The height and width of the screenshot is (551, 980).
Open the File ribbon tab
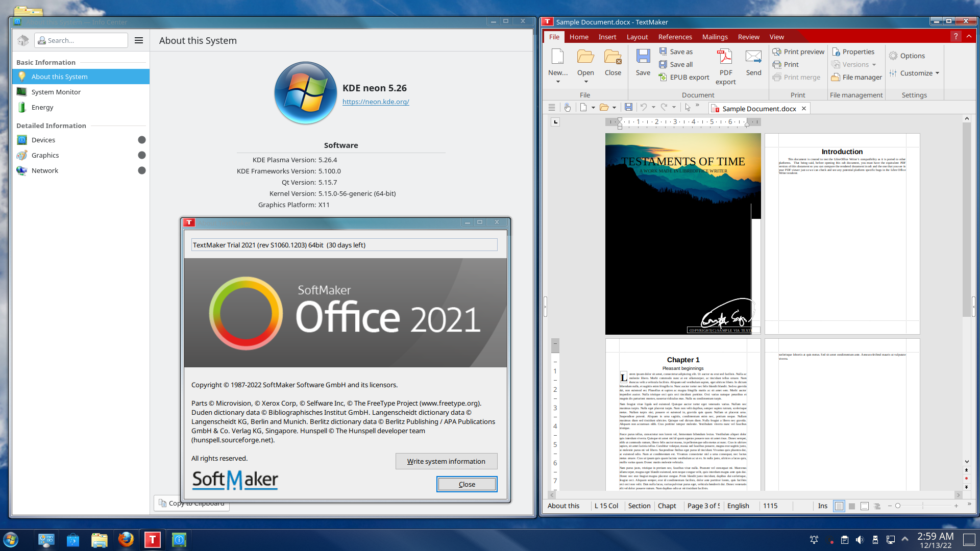click(x=554, y=37)
